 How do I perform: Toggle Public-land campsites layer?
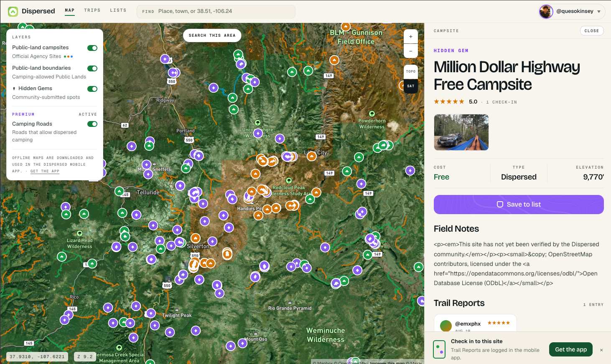[x=92, y=48]
